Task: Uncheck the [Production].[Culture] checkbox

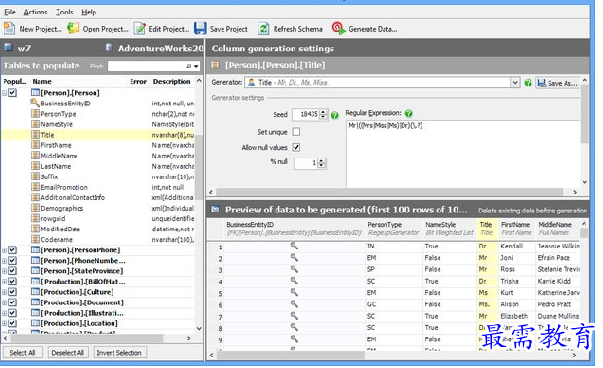Action: [x=13, y=292]
